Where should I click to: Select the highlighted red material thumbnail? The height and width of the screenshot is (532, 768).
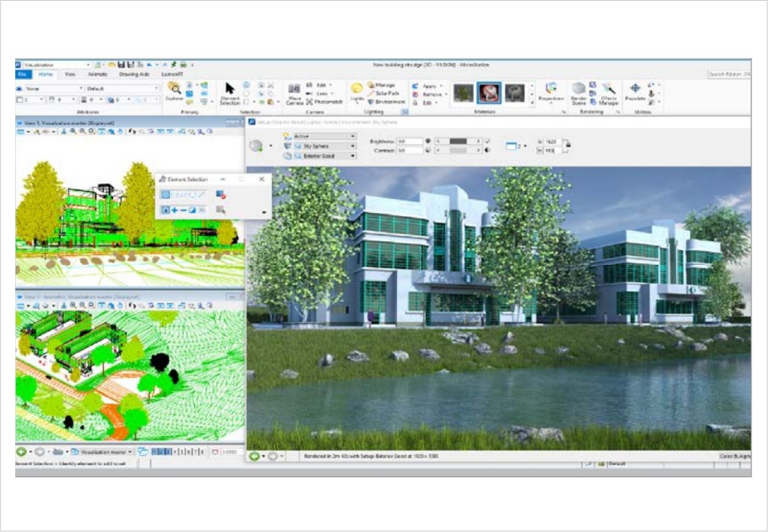click(x=489, y=93)
